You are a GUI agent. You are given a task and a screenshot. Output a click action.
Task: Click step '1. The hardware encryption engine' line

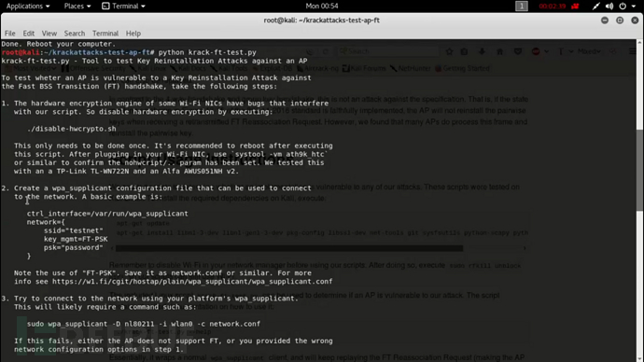coord(164,104)
